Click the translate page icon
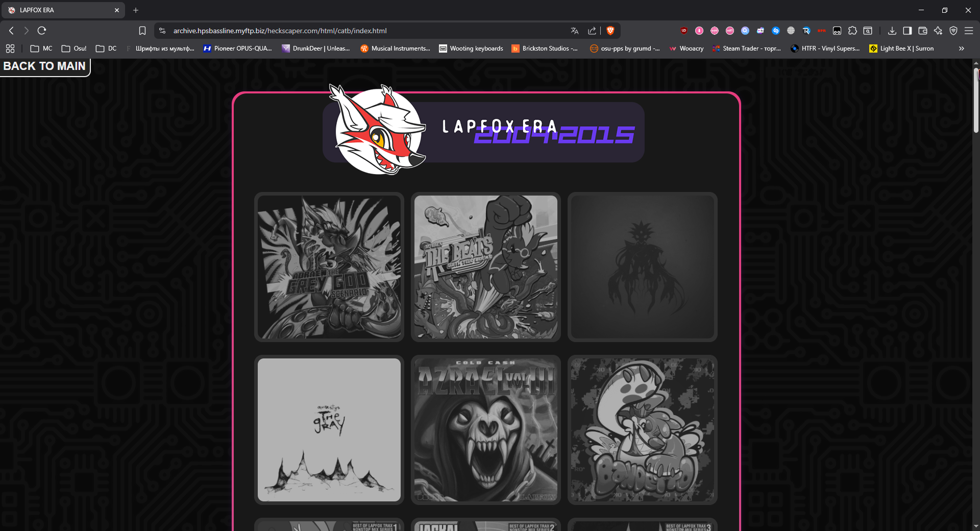This screenshot has height=531, width=980. pyautogui.click(x=575, y=31)
